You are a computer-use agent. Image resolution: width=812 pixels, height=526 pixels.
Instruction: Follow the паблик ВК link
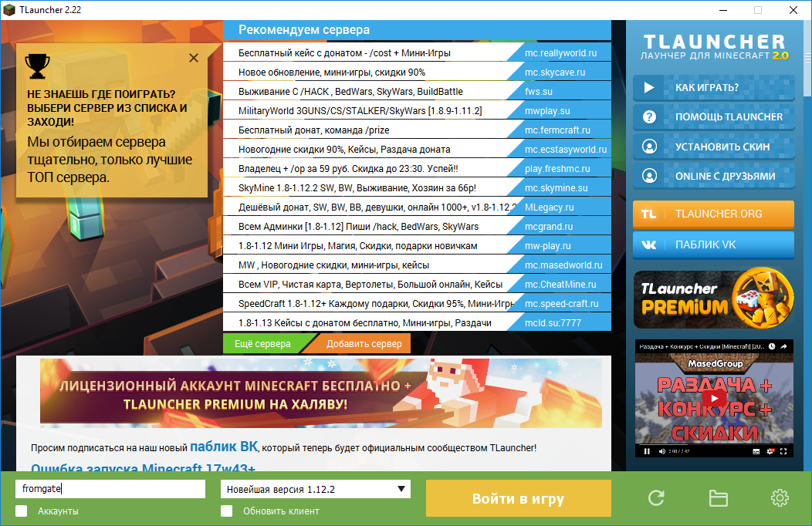click(222, 447)
